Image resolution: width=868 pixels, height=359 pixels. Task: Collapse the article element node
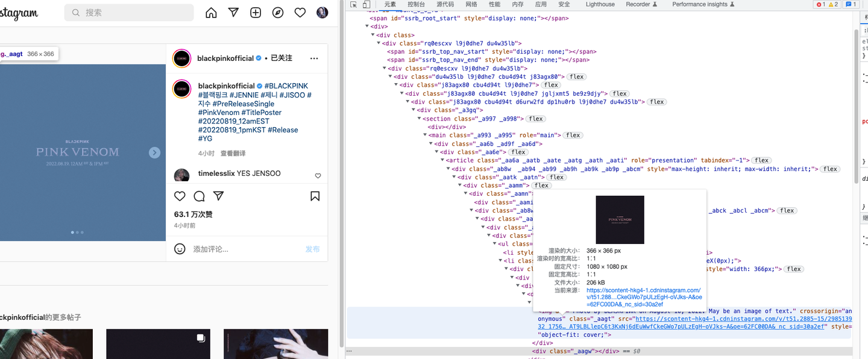point(443,161)
